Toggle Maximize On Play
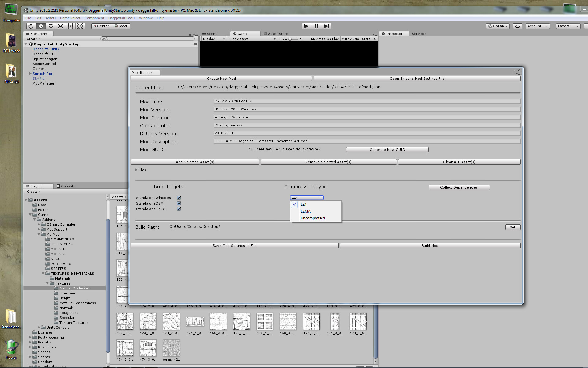Image resolution: width=588 pixels, height=368 pixels. pos(325,39)
